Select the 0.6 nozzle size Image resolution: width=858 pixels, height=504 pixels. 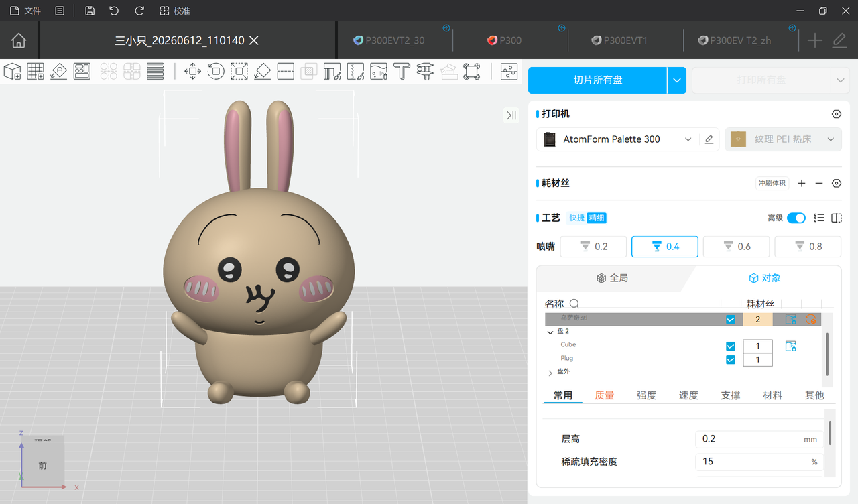737,247
